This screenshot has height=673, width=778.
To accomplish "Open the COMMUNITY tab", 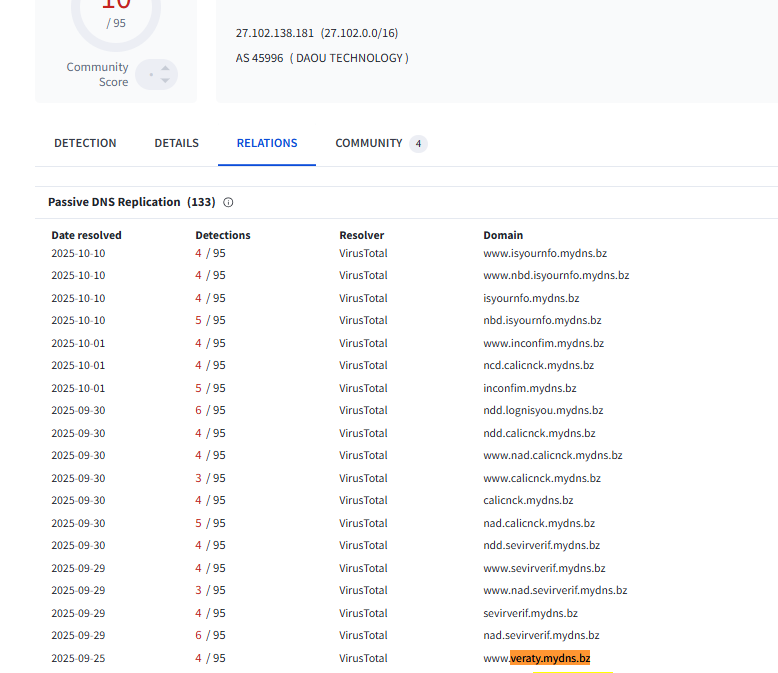I will pos(369,143).
